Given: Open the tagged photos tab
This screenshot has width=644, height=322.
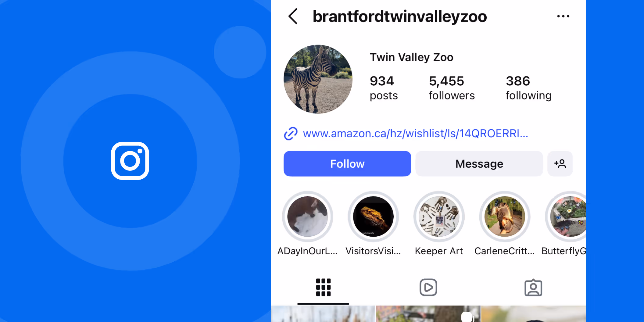Looking at the screenshot, I should (533, 287).
